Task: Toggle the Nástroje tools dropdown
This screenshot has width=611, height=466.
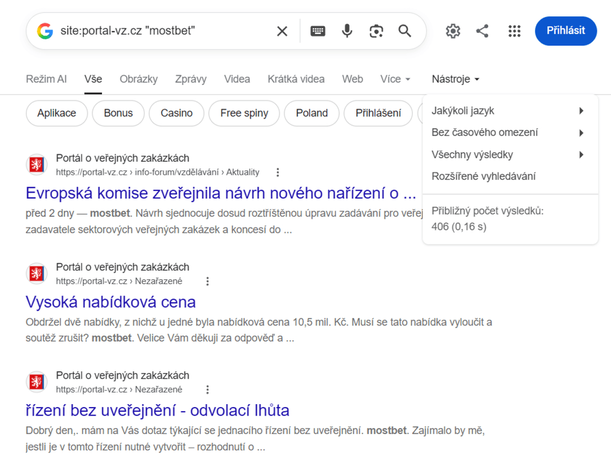Action: pyautogui.click(x=455, y=79)
